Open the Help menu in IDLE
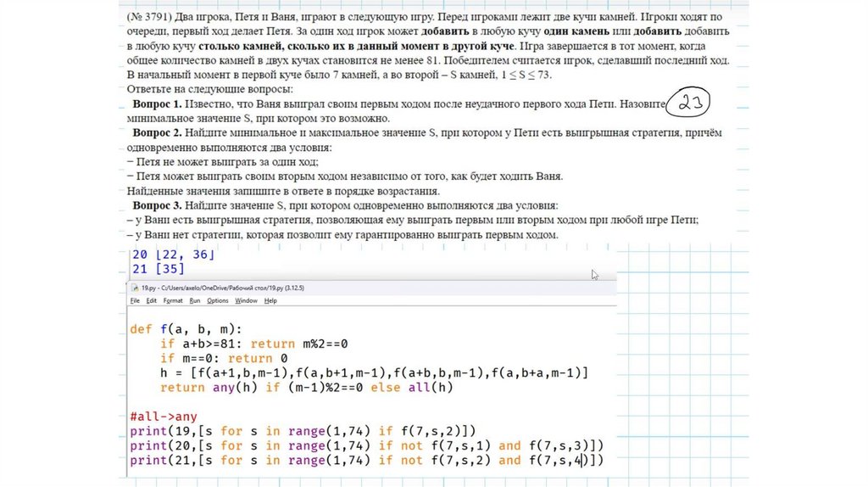 (270, 301)
